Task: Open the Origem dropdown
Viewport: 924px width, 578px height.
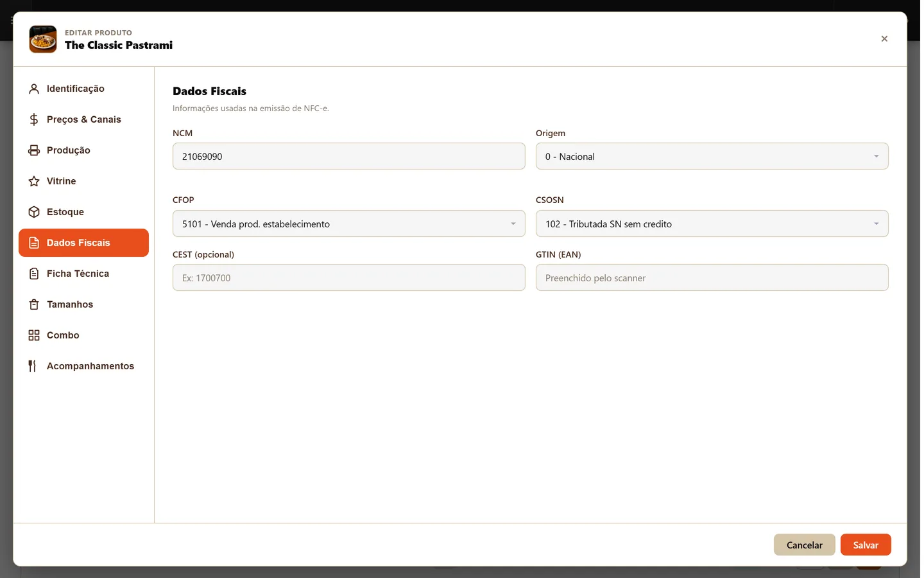Action: click(712, 156)
